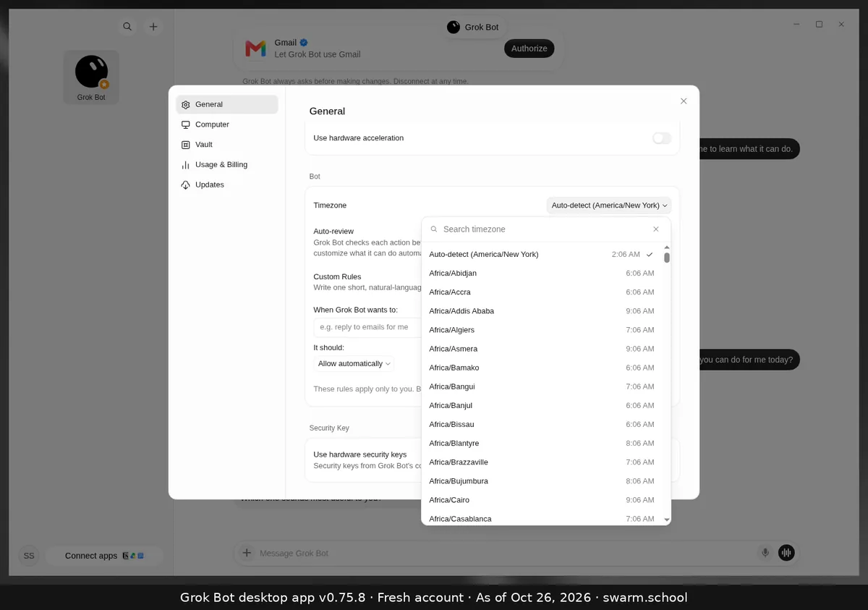Close the settings dialog

[684, 101]
